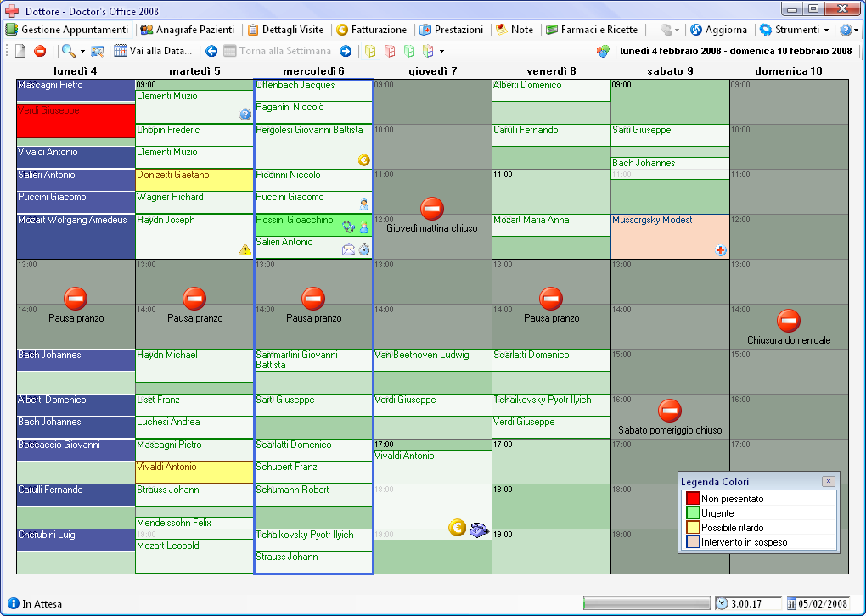Click green Urgente color swatch
The width and height of the screenshot is (866, 616).
pyautogui.click(x=693, y=512)
